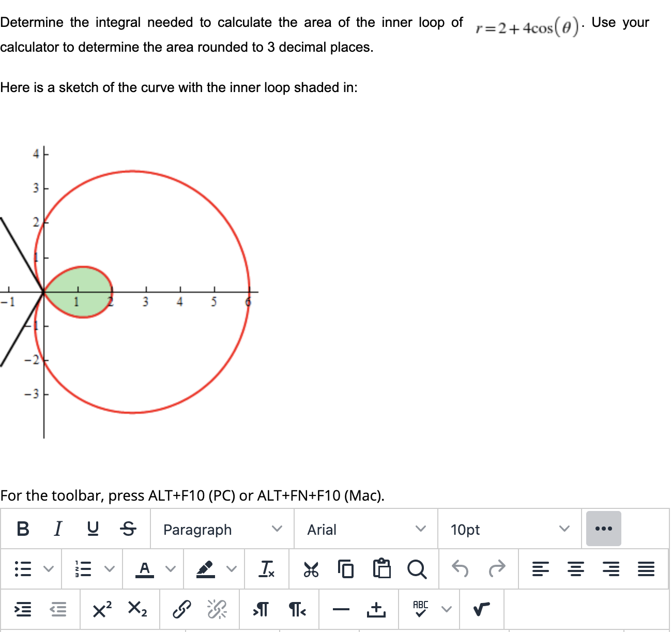Image resolution: width=672 pixels, height=632 pixels.
Task: Open the 10pt font size dropdown
Action: click(x=509, y=530)
